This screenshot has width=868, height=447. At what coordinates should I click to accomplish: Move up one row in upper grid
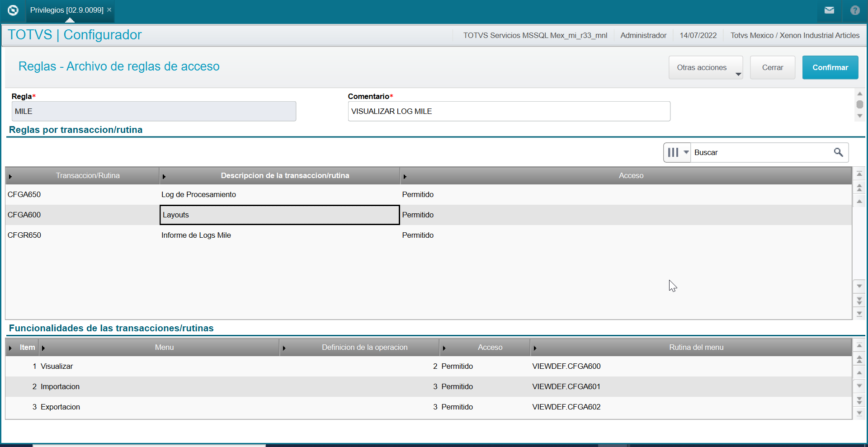pyautogui.click(x=859, y=201)
